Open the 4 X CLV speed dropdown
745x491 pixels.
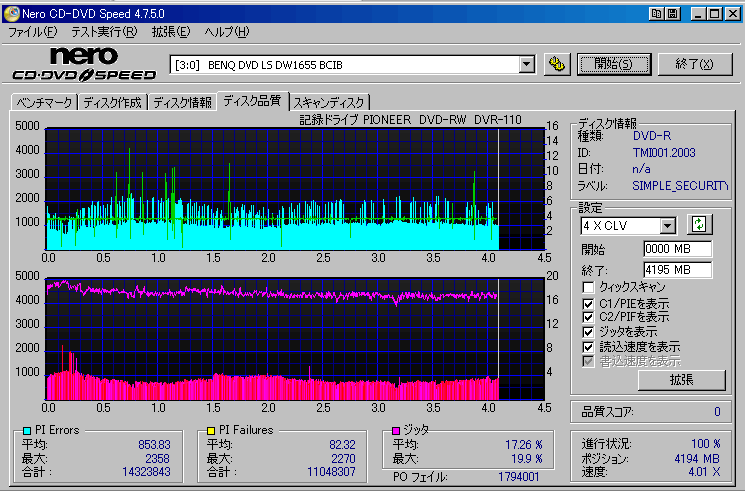tap(668, 226)
